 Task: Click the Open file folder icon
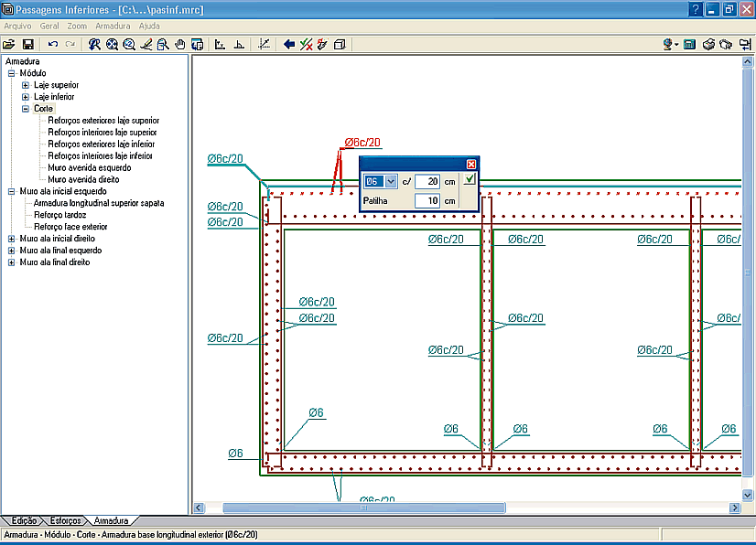tap(9, 44)
